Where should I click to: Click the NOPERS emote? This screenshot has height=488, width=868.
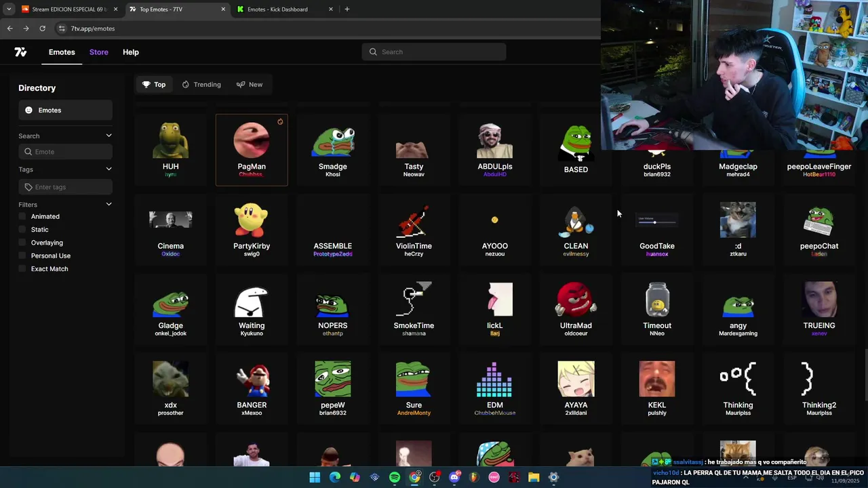[332, 309]
